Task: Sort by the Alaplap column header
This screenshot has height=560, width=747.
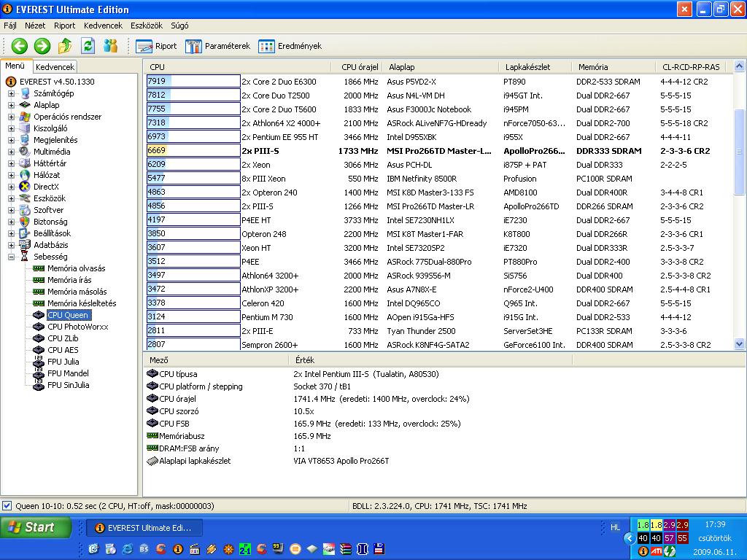Action: 440,67
